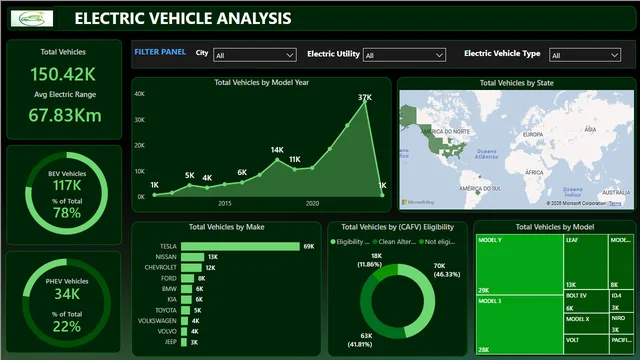The width and height of the screenshot is (640, 360).
Task: Click the BEV Vehicles donut gauge
Action: [x=67, y=193]
